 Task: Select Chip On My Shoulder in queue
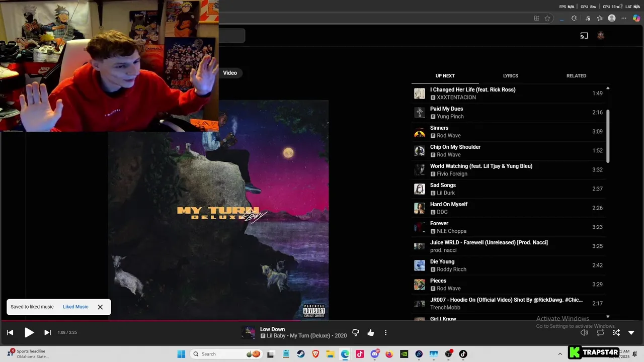coord(508,151)
